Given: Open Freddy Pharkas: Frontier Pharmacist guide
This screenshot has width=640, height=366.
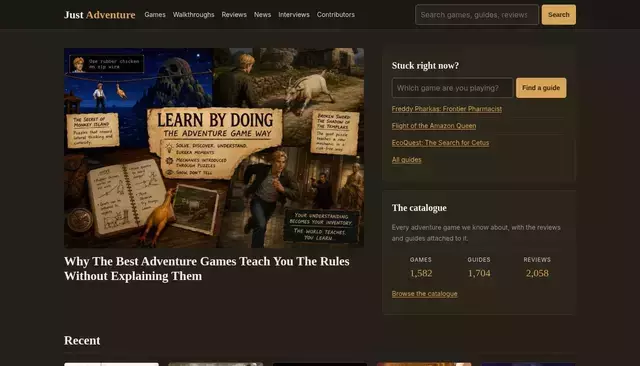Looking at the screenshot, I should coord(447,109).
